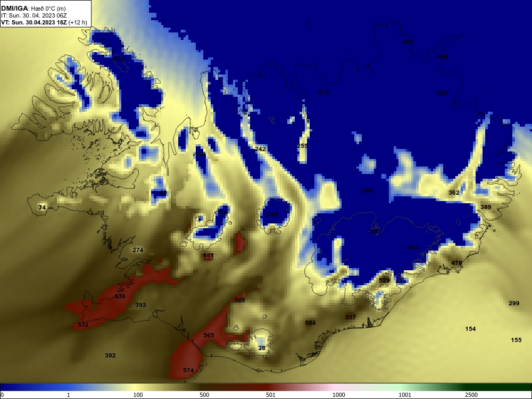Click the -567 value label
532x399 pixels.
pyautogui.click(x=408, y=42)
